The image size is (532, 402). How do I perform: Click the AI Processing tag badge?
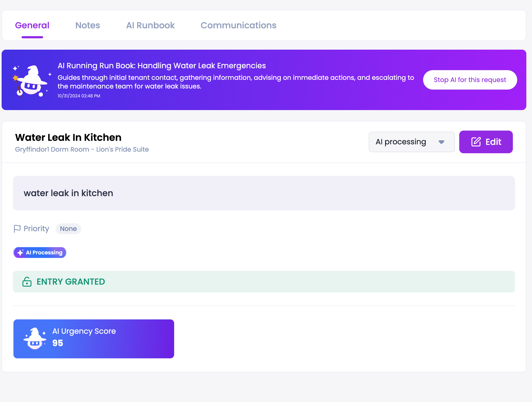(x=40, y=253)
